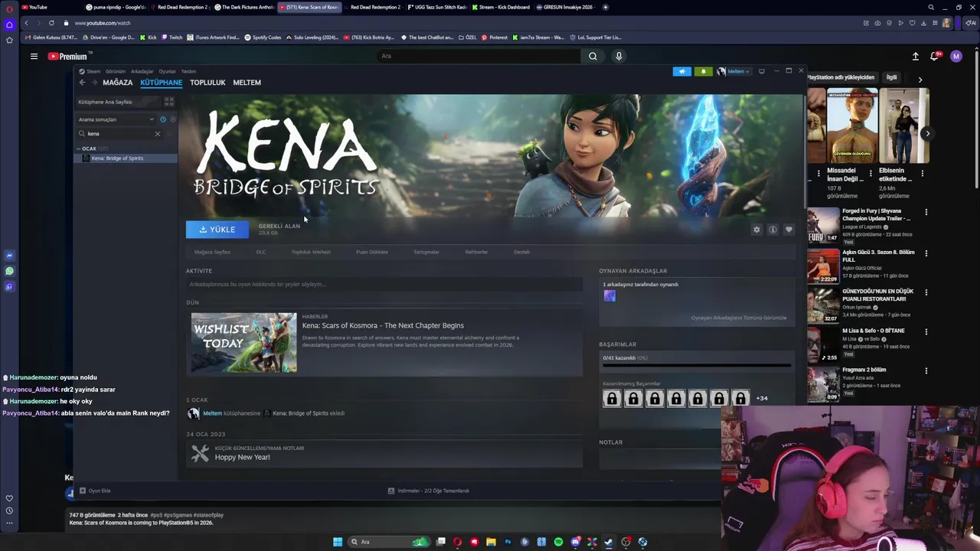Open the TOPLULUK tab in Steam
Image resolution: width=980 pixels, height=551 pixels.
[207, 83]
